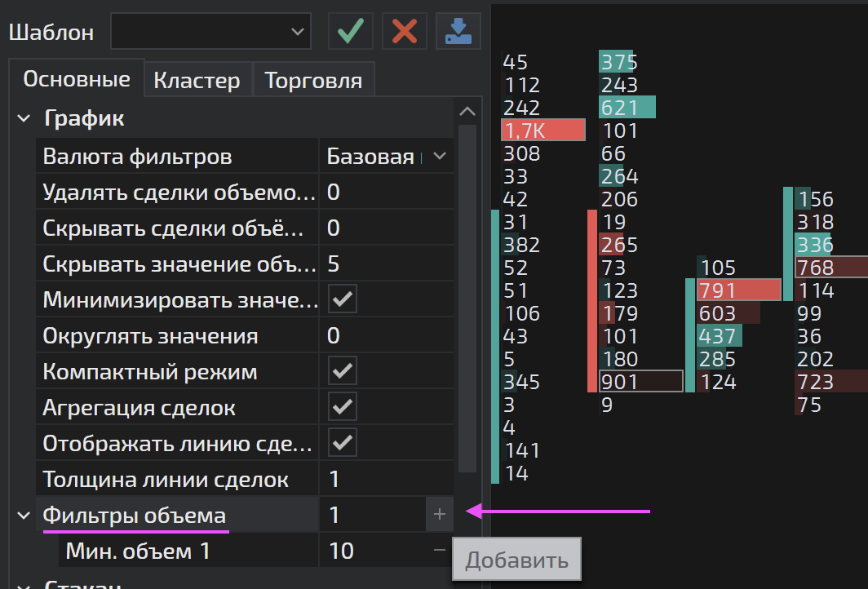Collapse the График section

pos(24,119)
